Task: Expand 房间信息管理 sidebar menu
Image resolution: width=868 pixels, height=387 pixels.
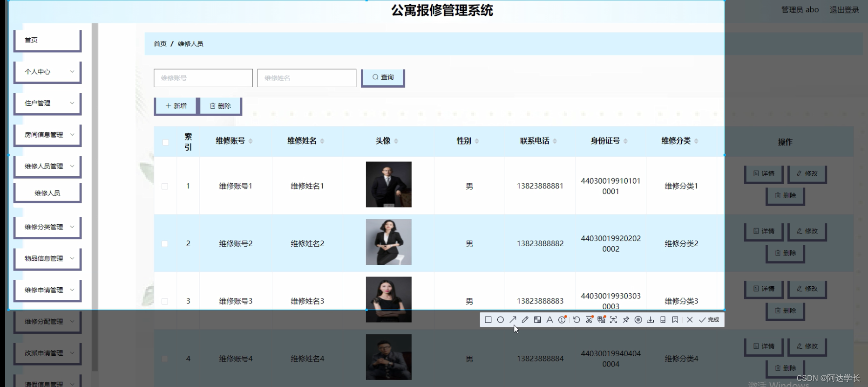Action: coord(47,135)
